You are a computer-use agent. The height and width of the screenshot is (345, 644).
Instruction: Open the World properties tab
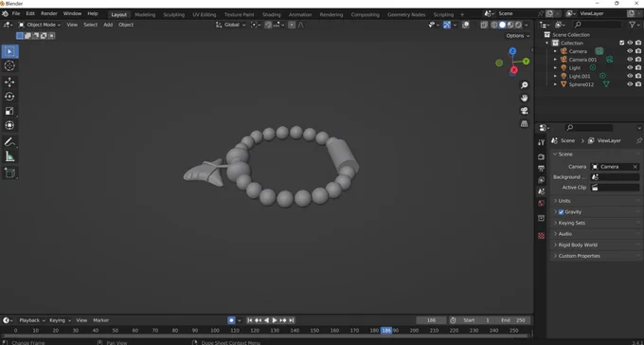point(542,203)
